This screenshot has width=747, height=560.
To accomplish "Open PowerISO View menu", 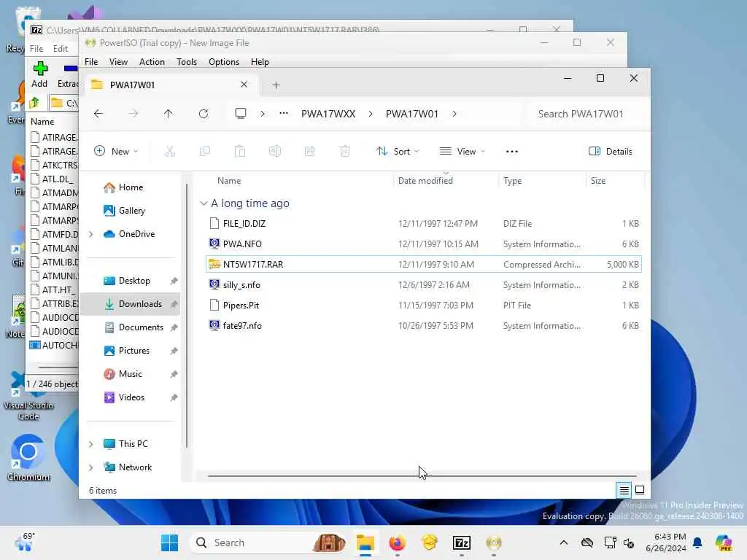I will point(118,62).
